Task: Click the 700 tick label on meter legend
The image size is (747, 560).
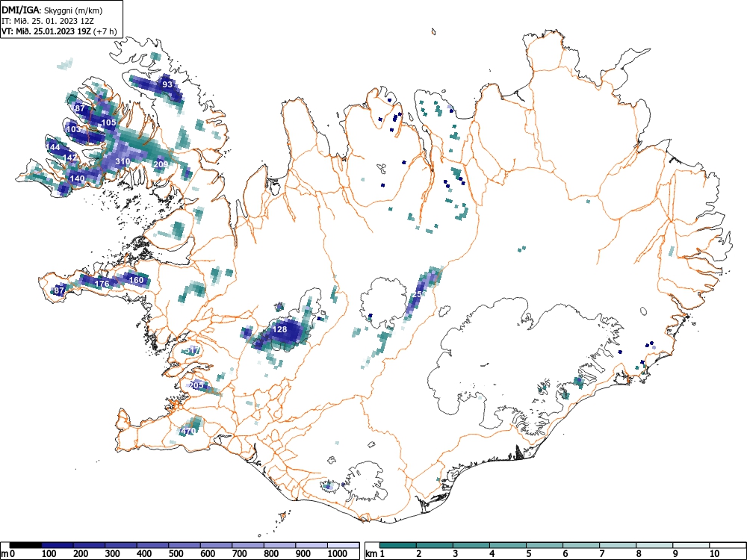Action: tap(240, 554)
